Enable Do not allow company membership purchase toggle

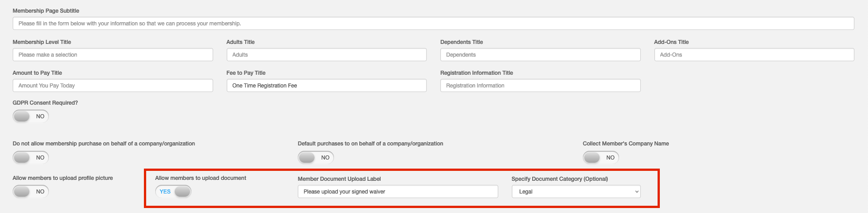tap(31, 158)
